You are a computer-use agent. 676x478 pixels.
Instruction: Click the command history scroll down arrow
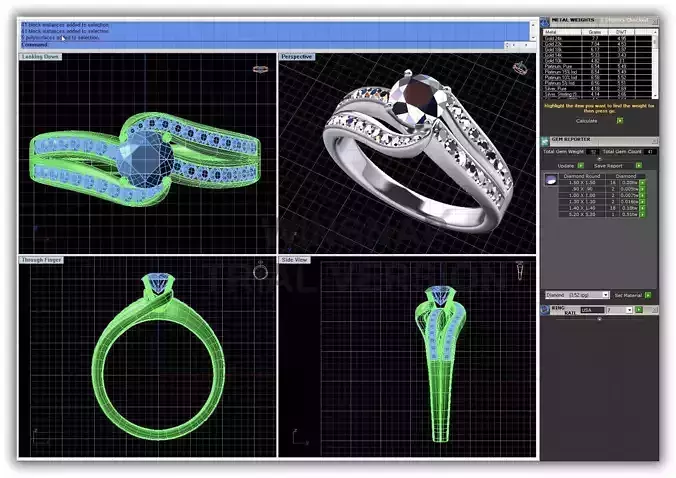[533, 37]
